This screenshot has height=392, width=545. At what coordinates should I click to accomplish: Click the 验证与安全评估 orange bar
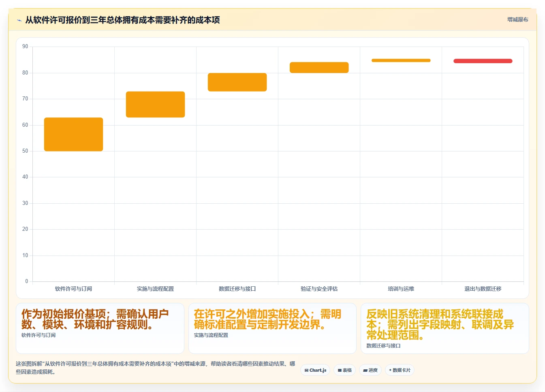pyautogui.click(x=319, y=68)
